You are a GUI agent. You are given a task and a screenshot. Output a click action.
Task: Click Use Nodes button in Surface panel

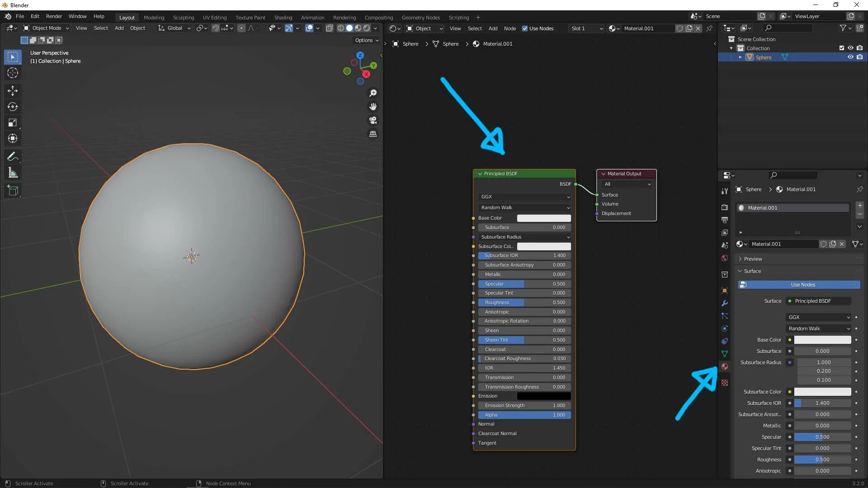click(x=799, y=285)
